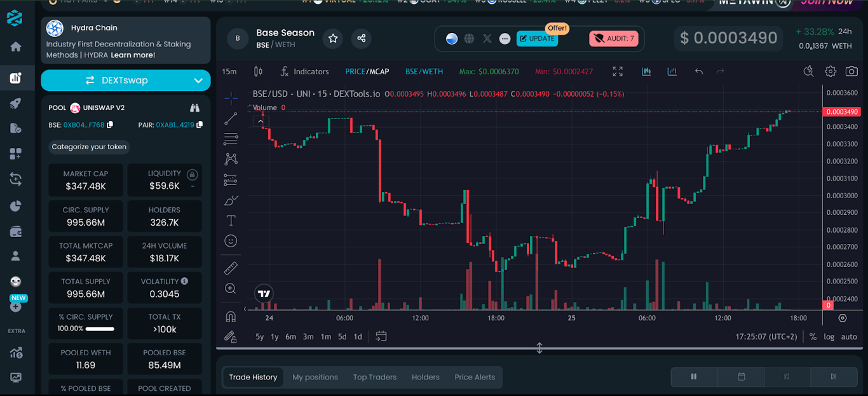Copy the BSE token address

[110, 125]
